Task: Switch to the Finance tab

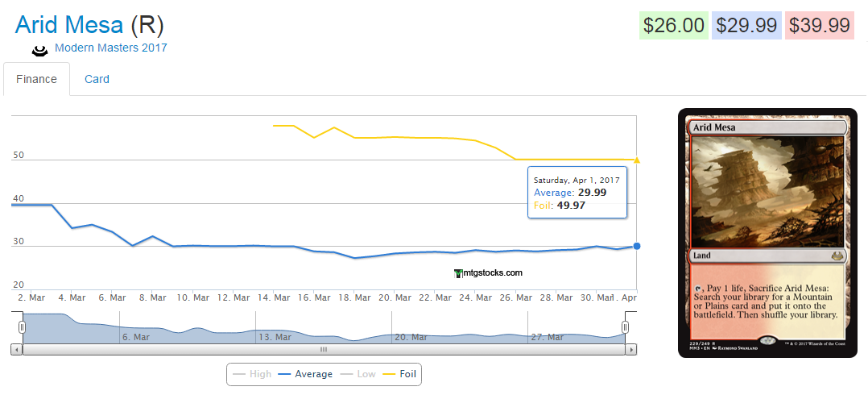Action: [36, 79]
